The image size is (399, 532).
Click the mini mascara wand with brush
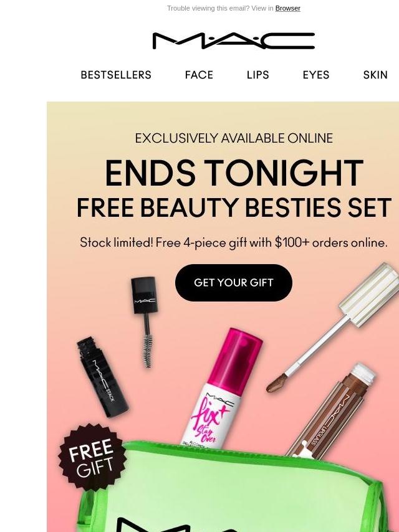coord(145,321)
